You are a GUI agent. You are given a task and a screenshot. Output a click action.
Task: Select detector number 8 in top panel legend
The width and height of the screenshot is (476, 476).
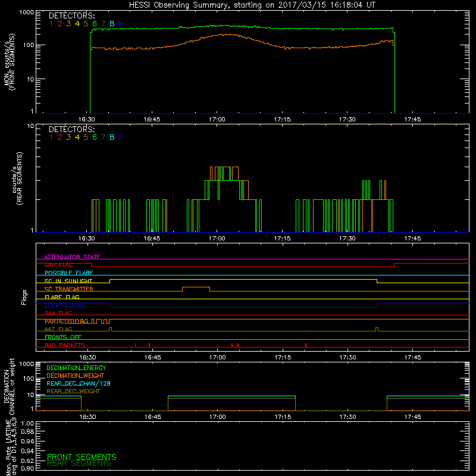point(112,24)
